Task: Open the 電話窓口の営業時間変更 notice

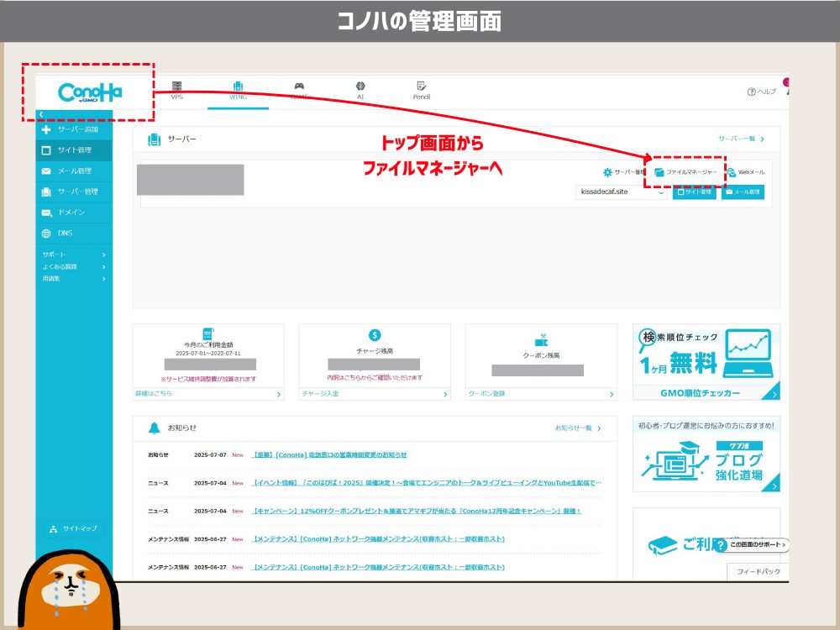Action: [329, 454]
